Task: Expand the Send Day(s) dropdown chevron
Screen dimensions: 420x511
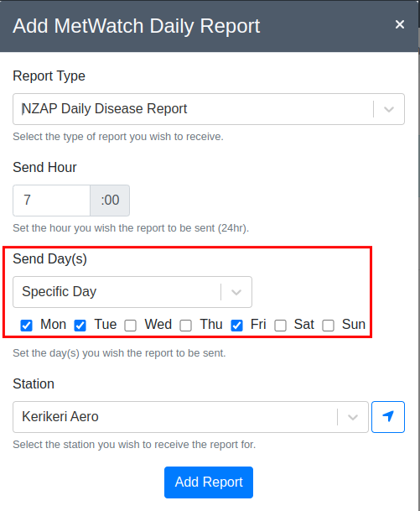Action: [236, 292]
